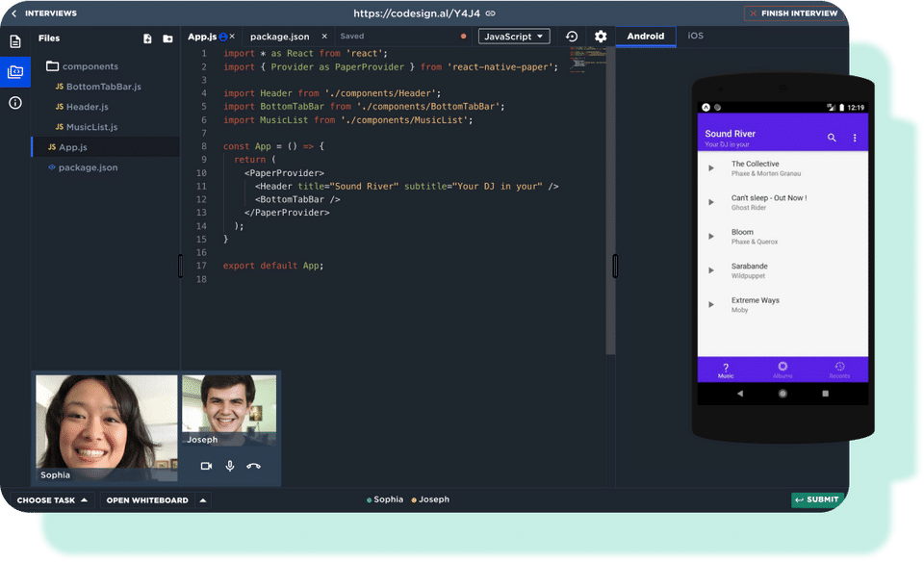The width and height of the screenshot is (924, 562).
Task: Play the "Bloom" track in preview
Action: pyautogui.click(x=711, y=237)
